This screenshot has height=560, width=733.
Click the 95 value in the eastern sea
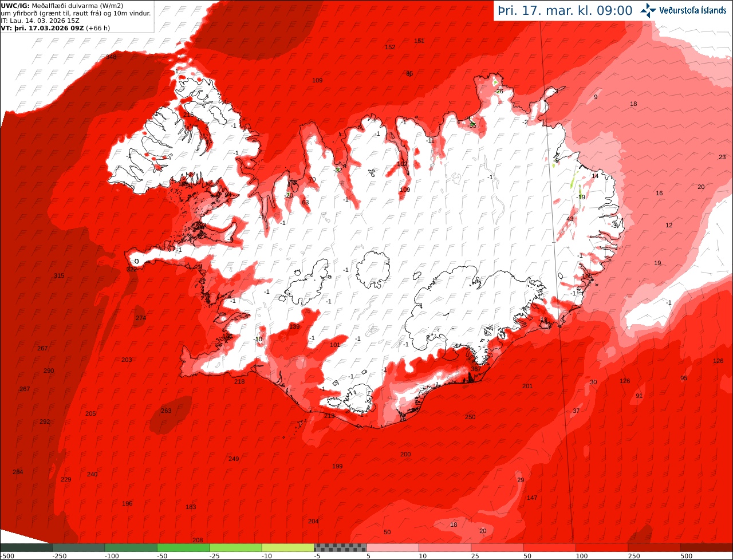click(684, 378)
